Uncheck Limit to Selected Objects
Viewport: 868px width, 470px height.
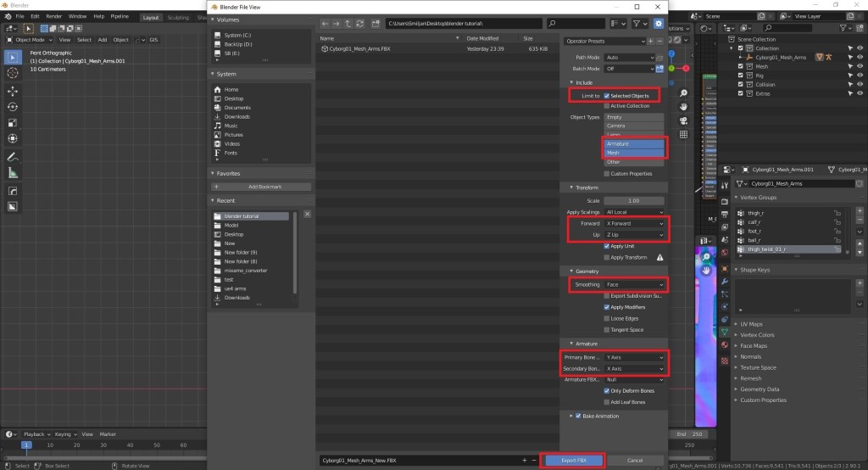click(x=607, y=96)
